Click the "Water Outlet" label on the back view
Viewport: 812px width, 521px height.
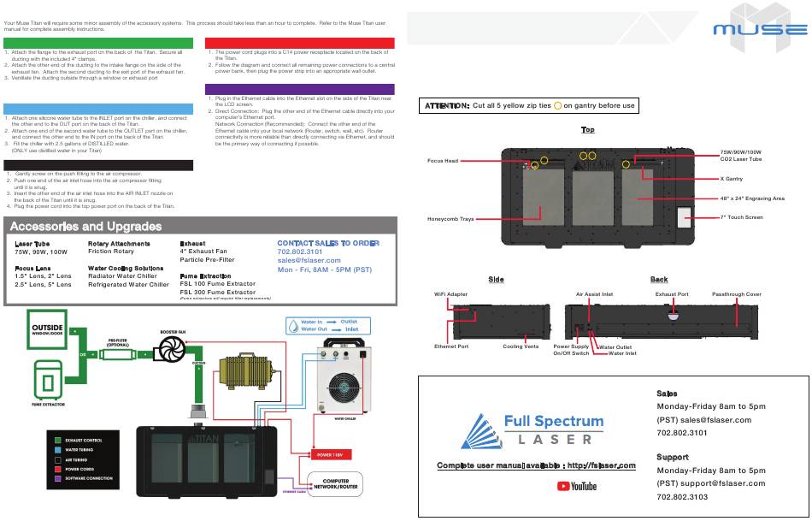point(615,347)
